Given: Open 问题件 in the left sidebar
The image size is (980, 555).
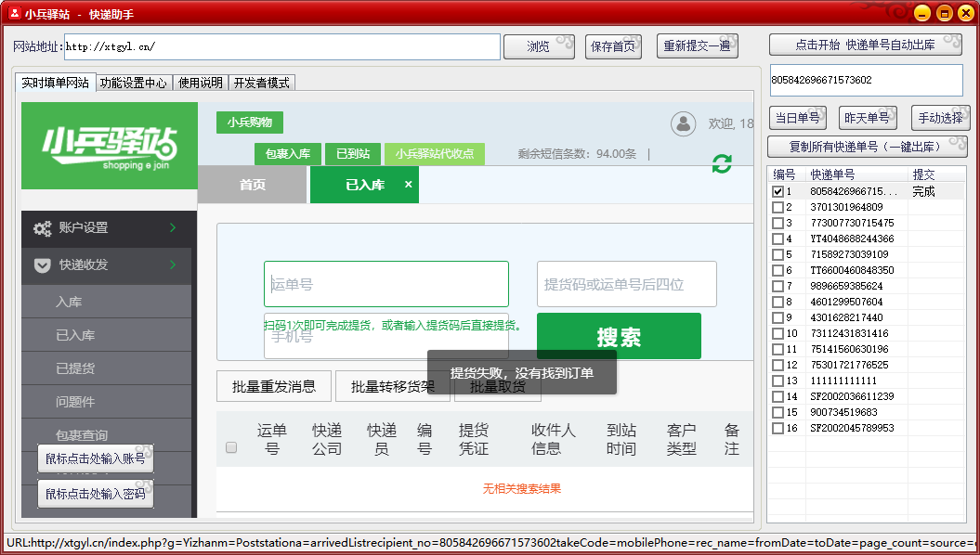Looking at the screenshot, I should pyautogui.click(x=106, y=402).
